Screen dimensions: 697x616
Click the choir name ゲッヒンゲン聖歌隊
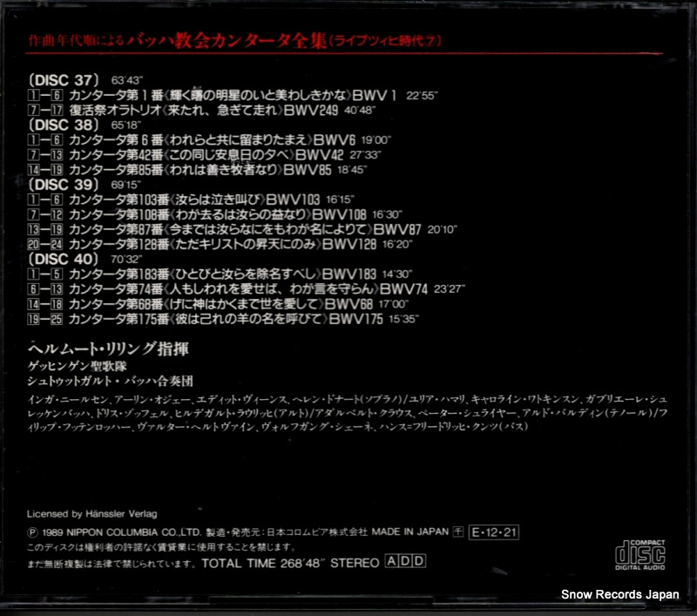78,366
